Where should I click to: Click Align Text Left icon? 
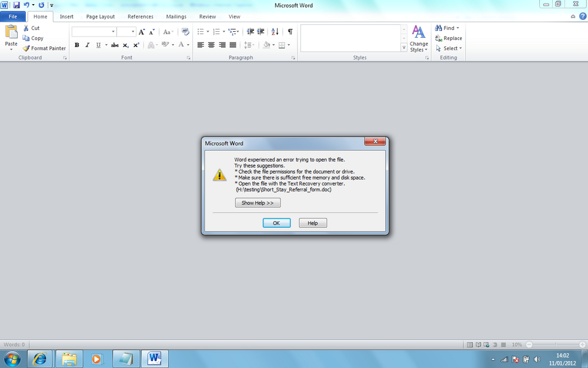pos(201,45)
